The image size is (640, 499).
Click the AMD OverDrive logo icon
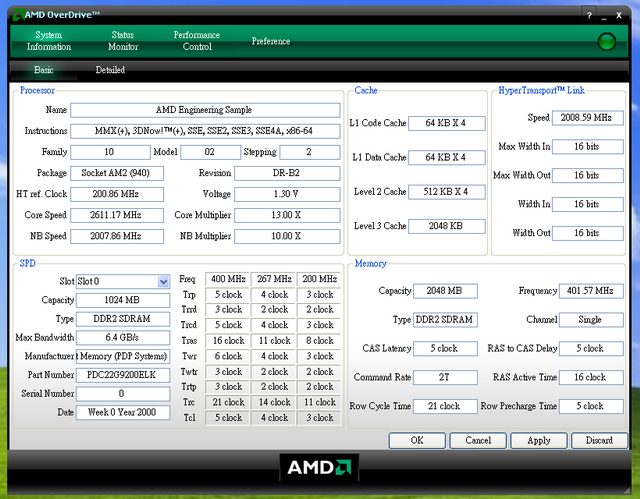17,15
